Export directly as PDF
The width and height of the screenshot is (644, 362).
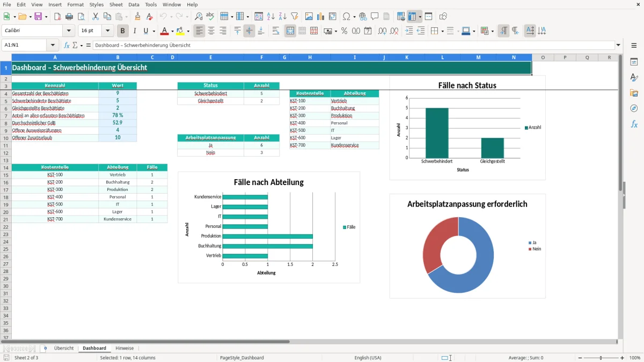pyautogui.click(x=57, y=17)
